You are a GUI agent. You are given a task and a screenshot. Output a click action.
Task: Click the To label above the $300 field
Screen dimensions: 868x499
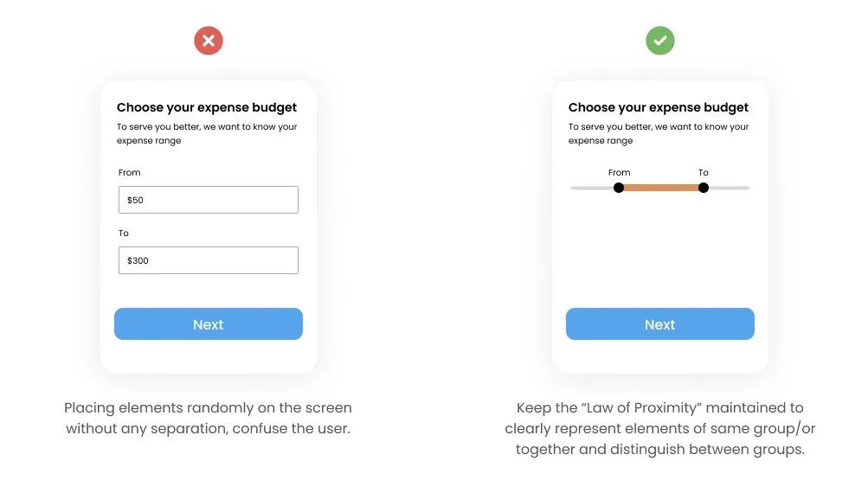[x=124, y=233]
